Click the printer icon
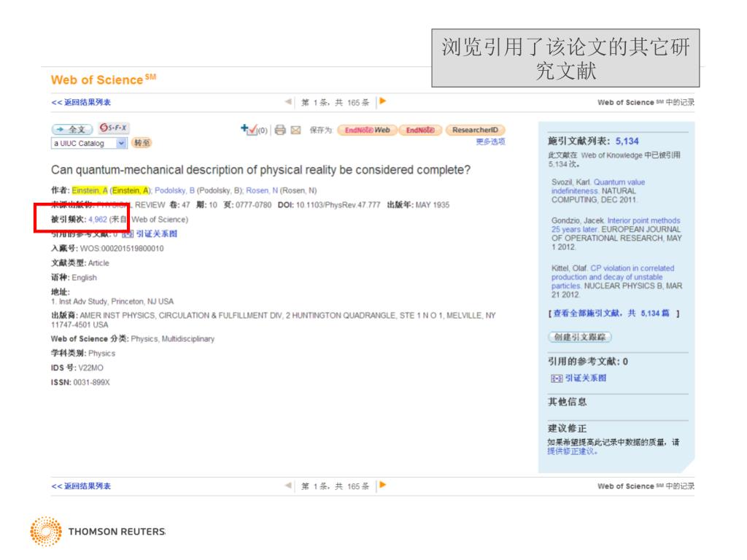This screenshot has width=747, height=560. tap(280, 130)
